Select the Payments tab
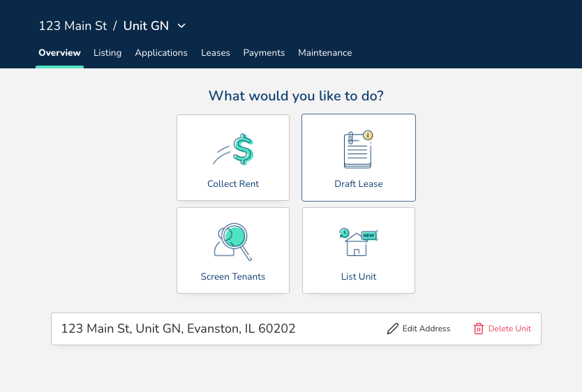This screenshot has height=392, width=582. point(264,53)
